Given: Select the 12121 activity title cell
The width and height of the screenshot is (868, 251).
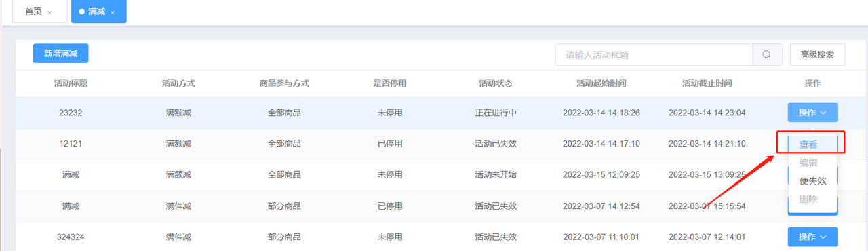Looking at the screenshot, I should click(x=71, y=144).
